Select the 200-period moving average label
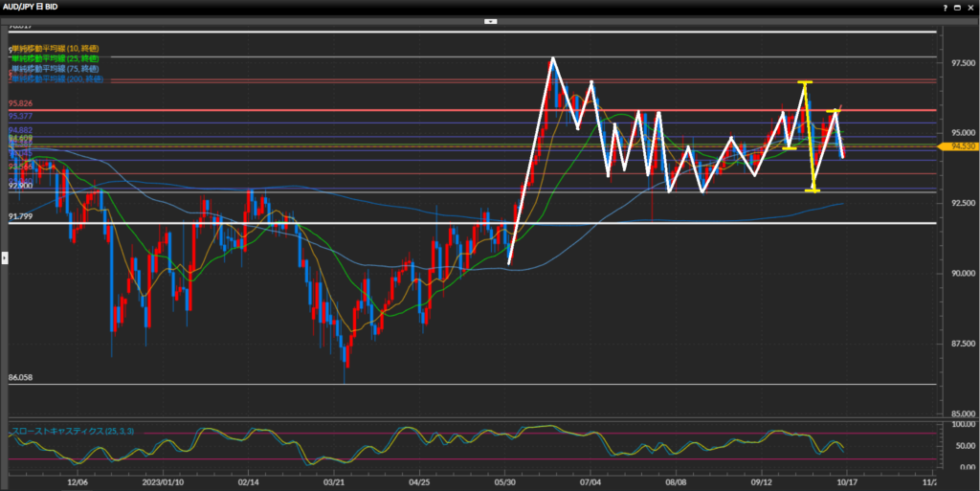Viewport: 980px width, 491px height. pyautogui.click(x=57, y=78)
